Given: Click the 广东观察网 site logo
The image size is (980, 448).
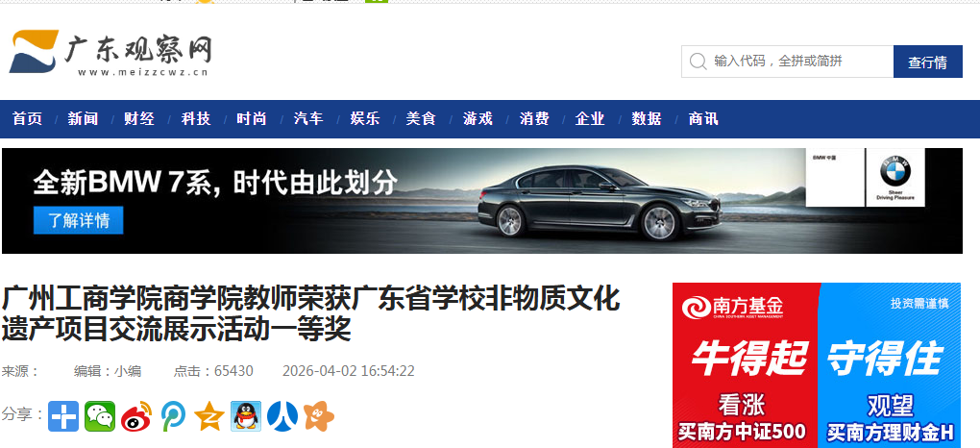Looking at the screenshot, I should click(x=110, y=54).
